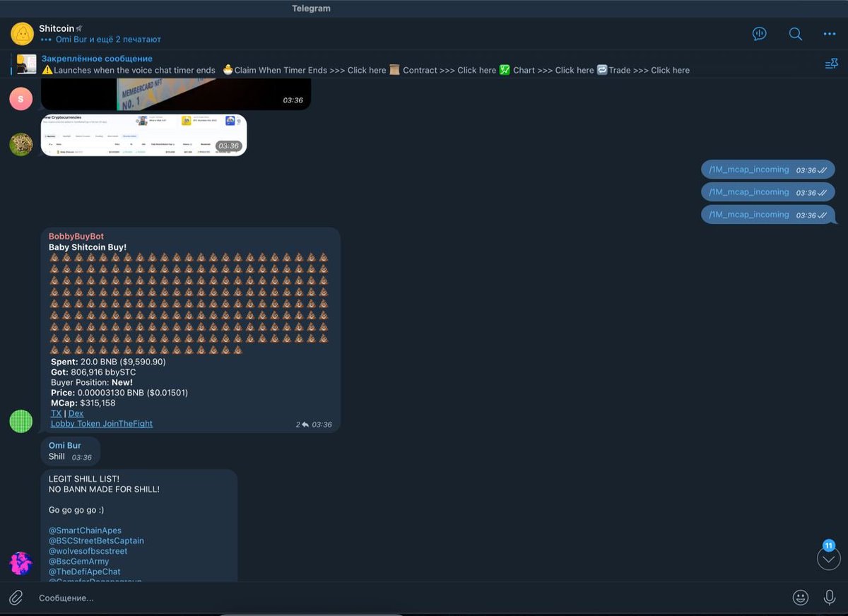The height and width of the screenshot is (616, 848).
Task: Open the New Cryptocurrencies screenshot image
Action: [143, 135]
